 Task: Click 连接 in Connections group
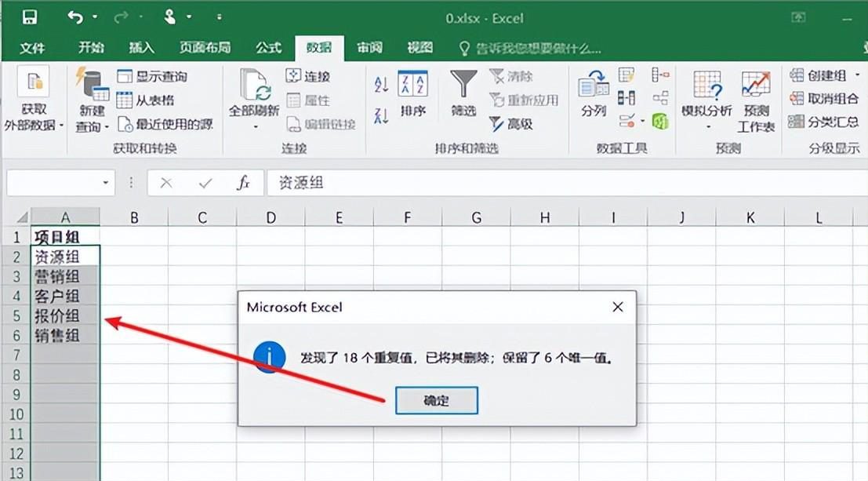click(308, 76)
